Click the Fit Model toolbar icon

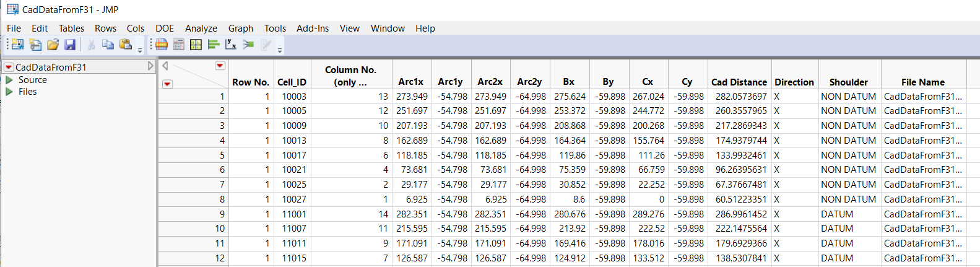click(248, 45)
